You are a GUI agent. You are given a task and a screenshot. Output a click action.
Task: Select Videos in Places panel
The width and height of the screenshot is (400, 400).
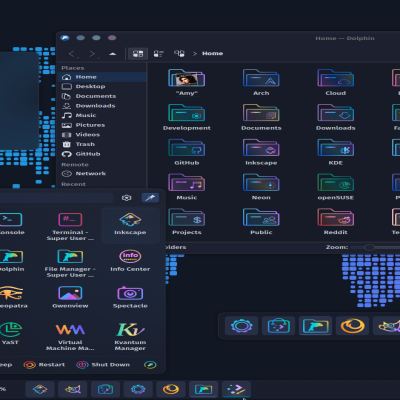click(102, 135)
